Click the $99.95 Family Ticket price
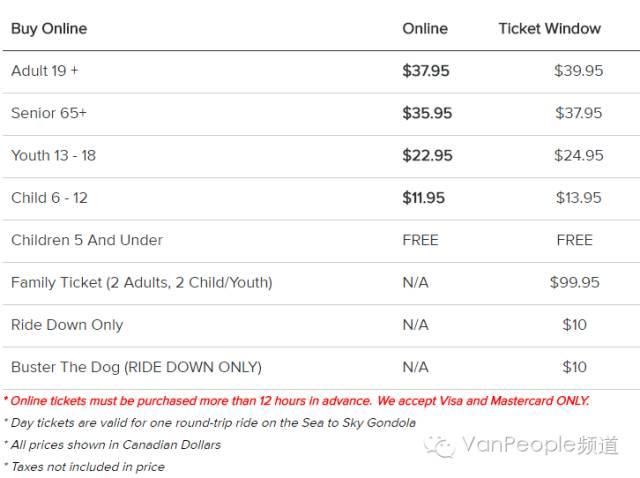Screen dimensions: 640x478 575,282
